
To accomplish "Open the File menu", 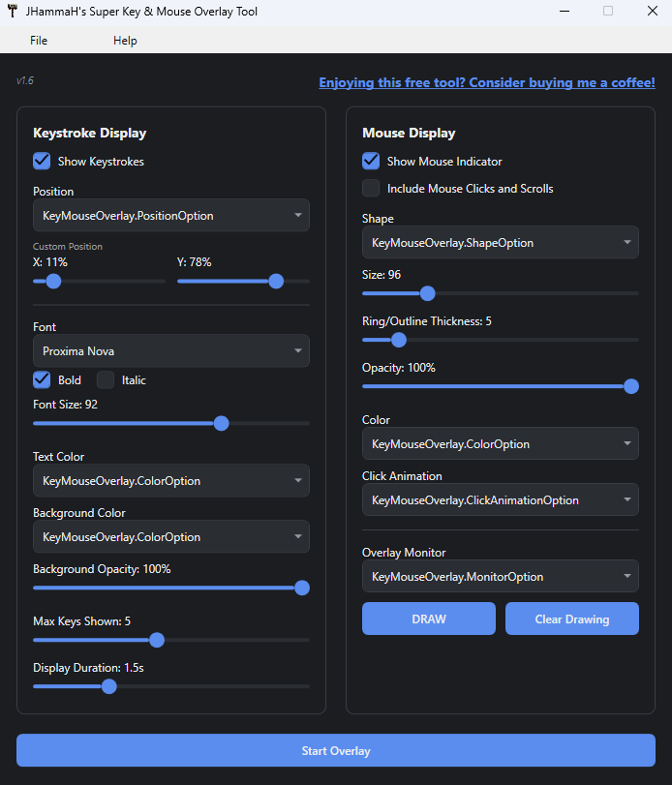I will [39, 41].
